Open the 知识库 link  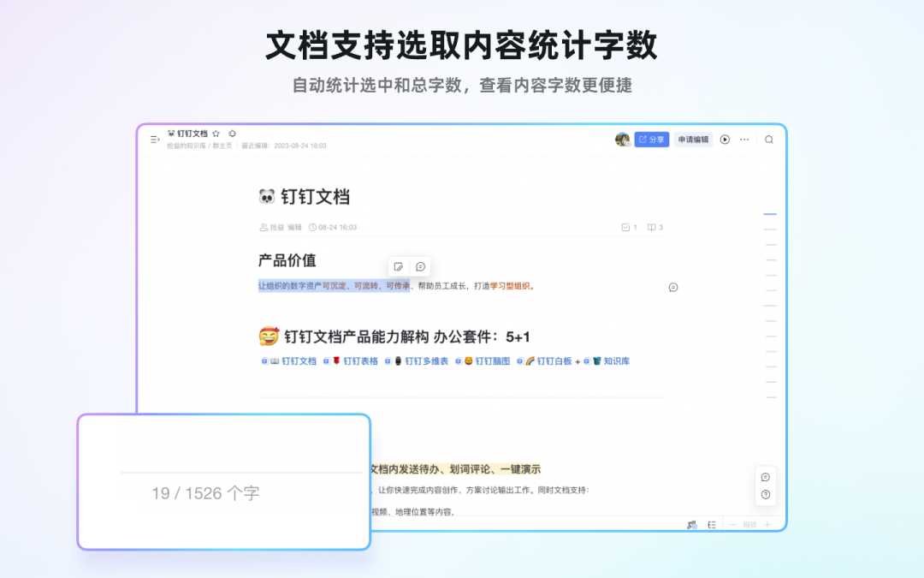point(611,361)
